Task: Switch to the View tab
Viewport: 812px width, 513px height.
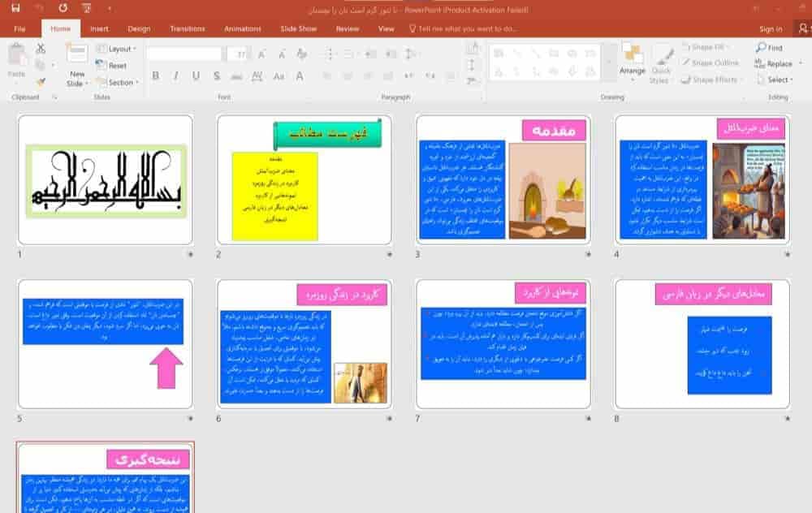Action: coord(386,29)
